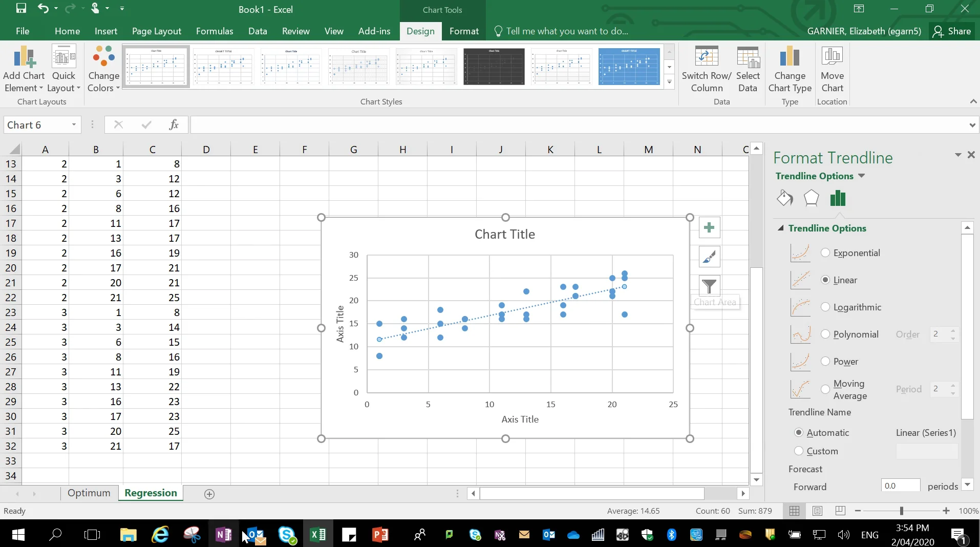
Task: Open Chart Styles paintbrush button
Action: pos(709,257)
